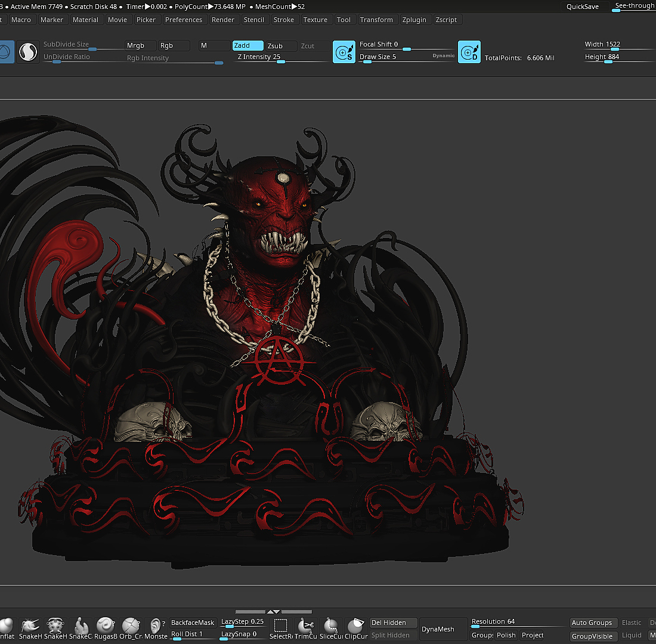Click Split Hidden button
The width and height of the screenshot is (656, 644).
(394, 635)
